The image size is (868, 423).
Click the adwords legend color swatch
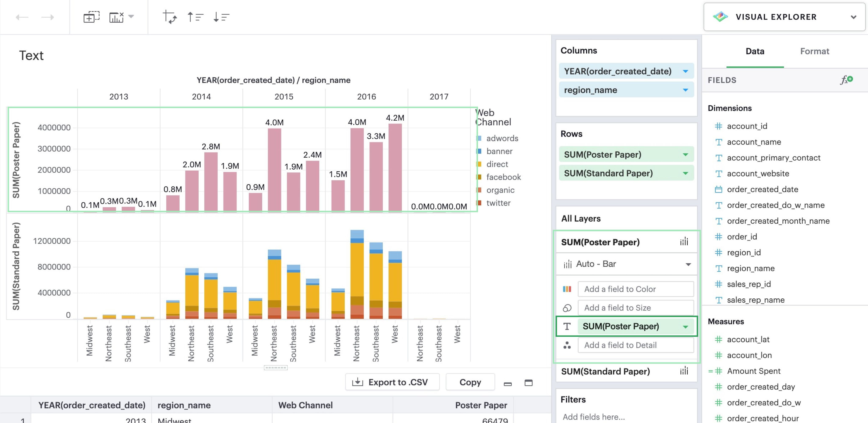coord(479,138)
